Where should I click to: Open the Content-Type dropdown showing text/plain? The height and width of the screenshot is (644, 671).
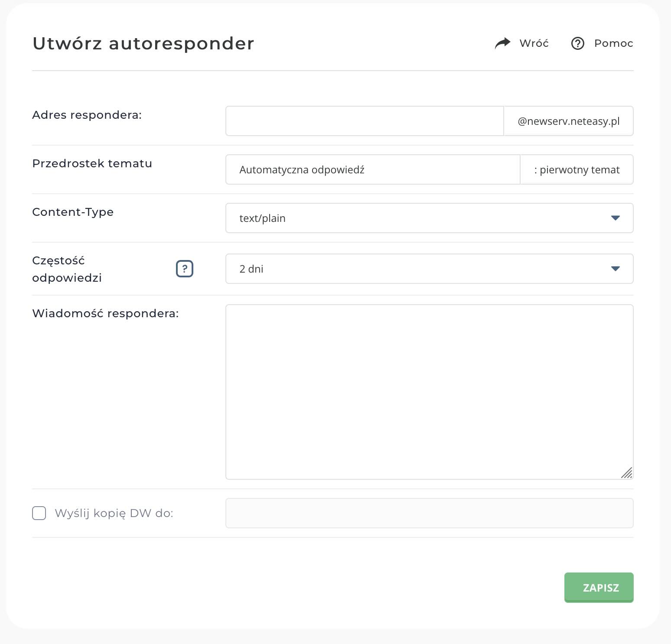tap(429, 218)
